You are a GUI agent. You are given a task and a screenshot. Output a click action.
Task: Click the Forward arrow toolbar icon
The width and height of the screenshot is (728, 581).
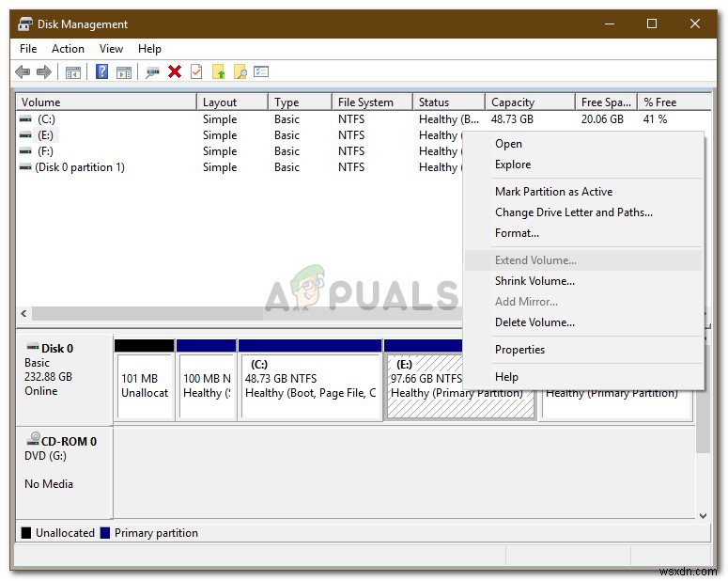point(44,72)
